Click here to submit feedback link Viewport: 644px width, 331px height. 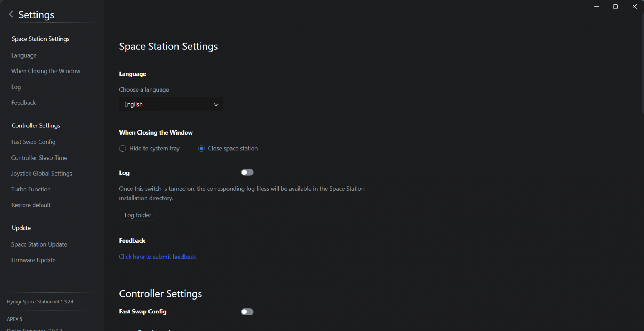coord(157,257)
